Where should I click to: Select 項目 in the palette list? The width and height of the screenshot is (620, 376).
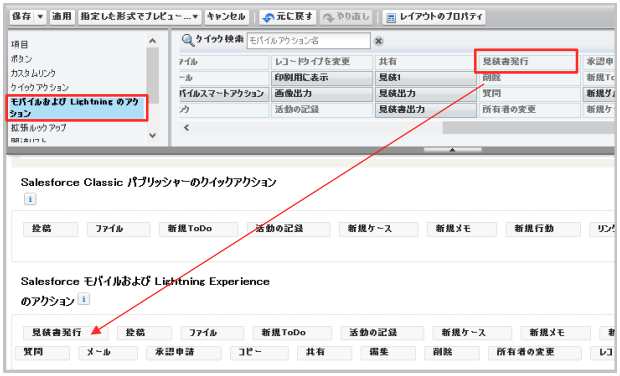pyautogui.click(x=19, y=44)
